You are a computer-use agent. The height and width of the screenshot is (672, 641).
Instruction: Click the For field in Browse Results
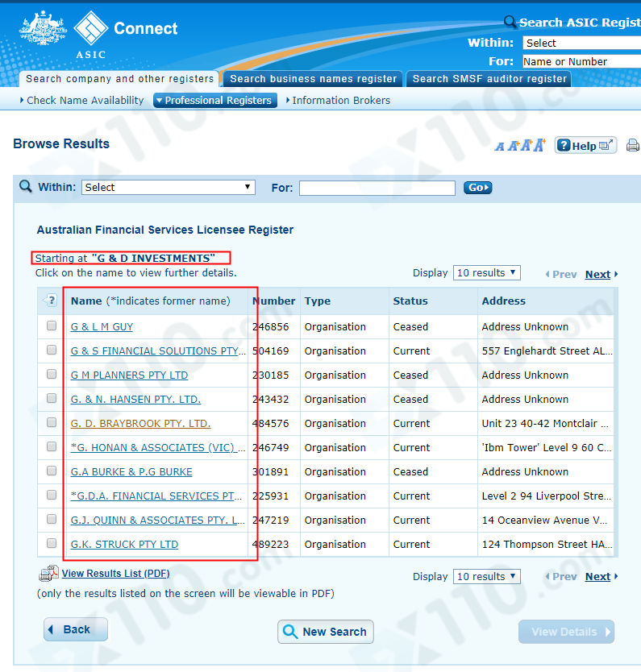click(377, 188)
